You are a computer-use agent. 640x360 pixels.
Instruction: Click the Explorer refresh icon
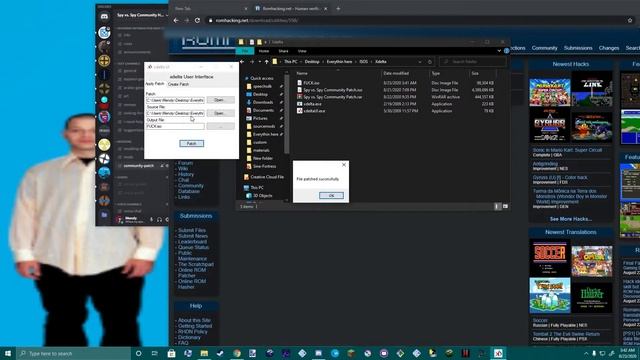pos(429,62)
